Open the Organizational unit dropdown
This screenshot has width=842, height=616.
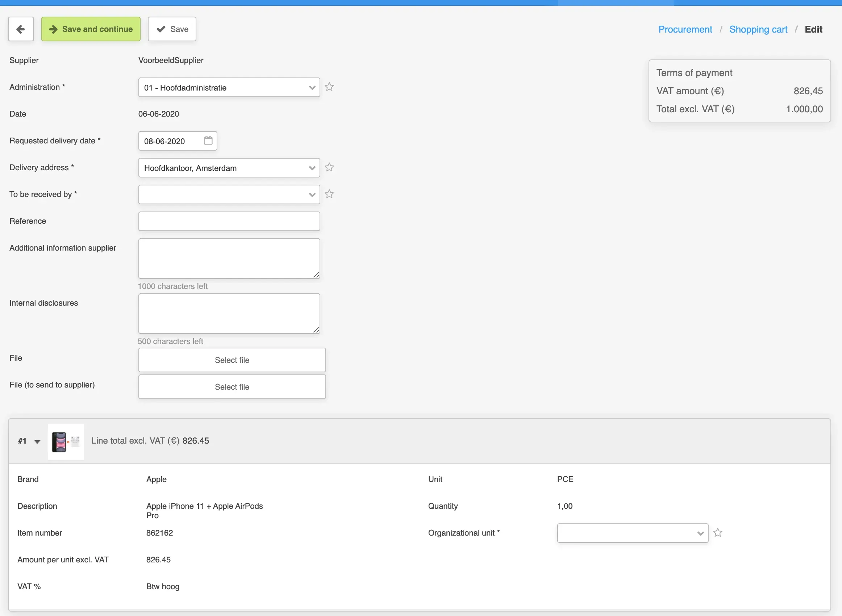coord(632,533)
